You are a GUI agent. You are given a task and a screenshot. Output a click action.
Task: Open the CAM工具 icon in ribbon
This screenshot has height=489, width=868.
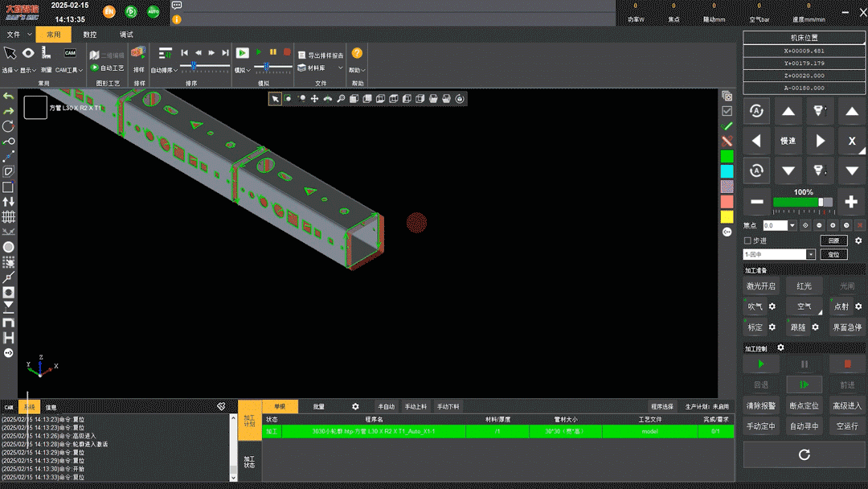click(x=70, y=54)
